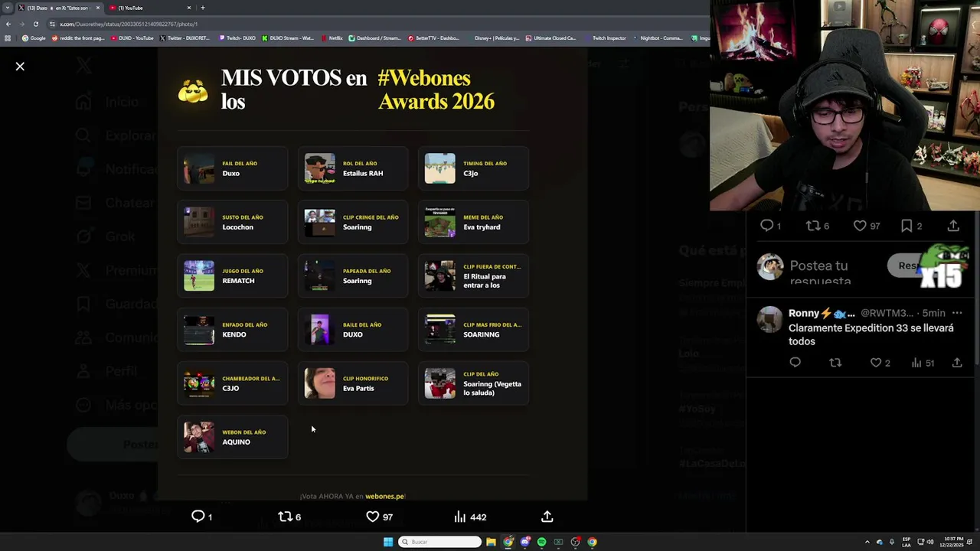Open the reddit front page bookmark
This screenshot has width=980, height=551.
78,38
